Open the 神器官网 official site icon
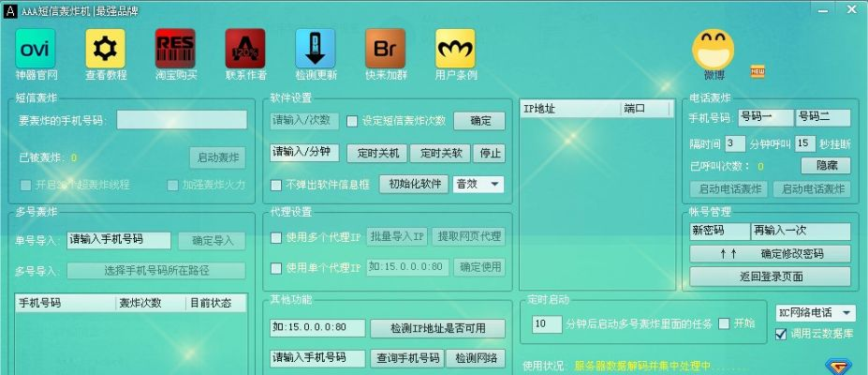 coord(36,48)
